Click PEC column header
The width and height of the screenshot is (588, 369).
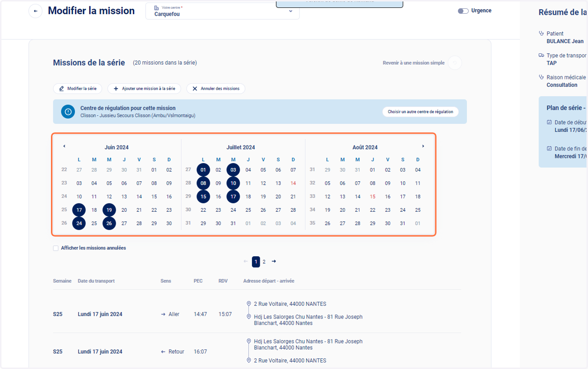click(198, 281)
